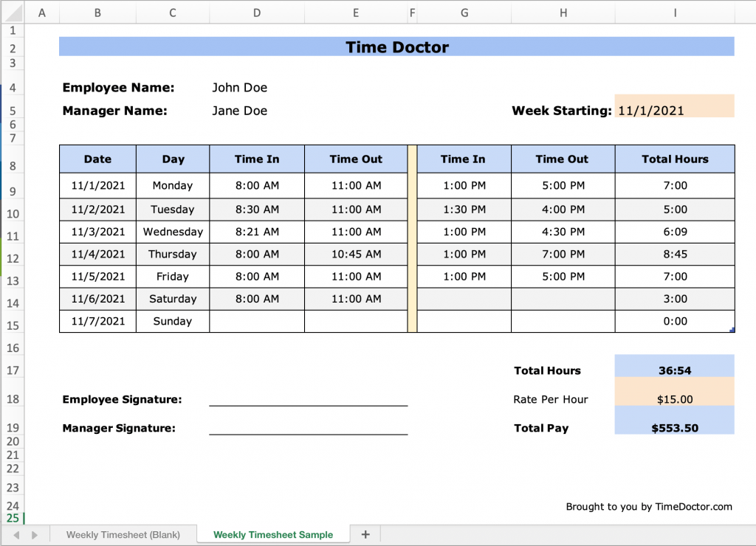Select the 8:45 total hours cell
Screen dimensions: 756x546
pos(675,254)
